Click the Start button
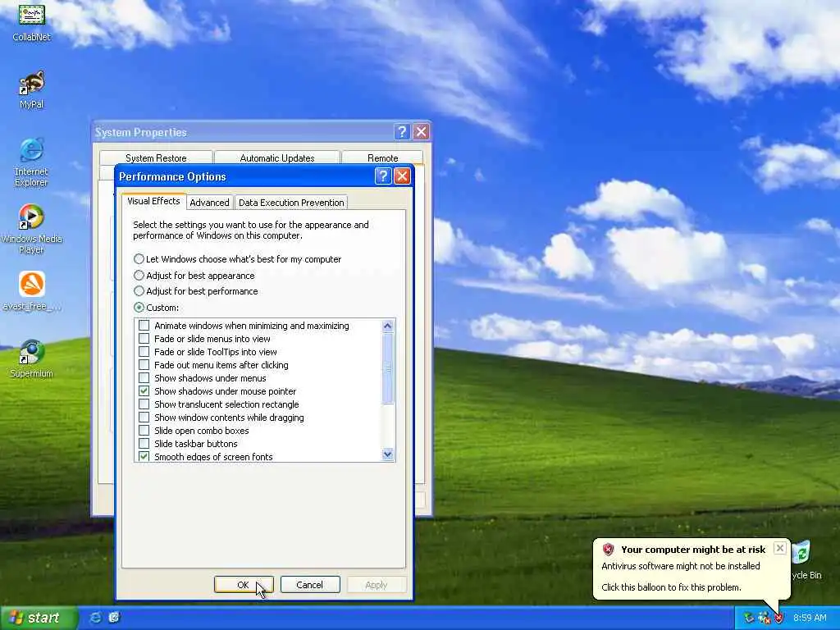 pyautogui.click(x=39, y=618)
